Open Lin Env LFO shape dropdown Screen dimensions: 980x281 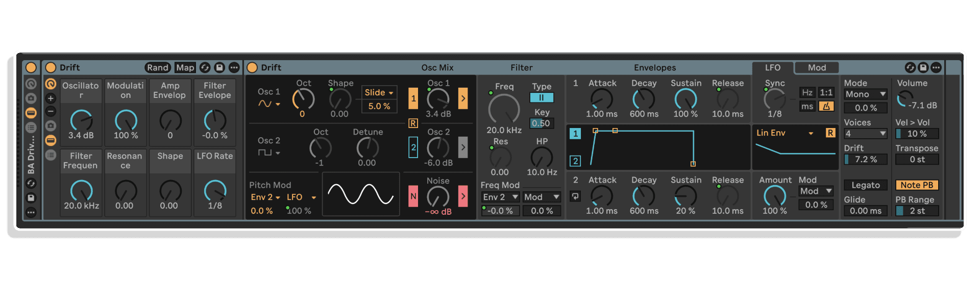pyautogui.click(x=785, y=133)
